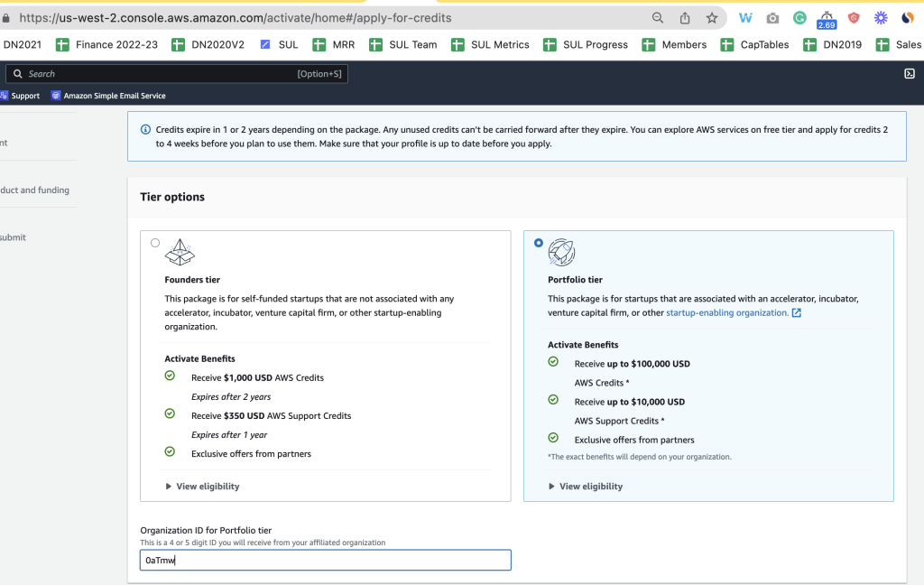The height and width of the screenshot is (585, 924).
Task: Open the Grammarly extension icon
Action: (799, 18)
